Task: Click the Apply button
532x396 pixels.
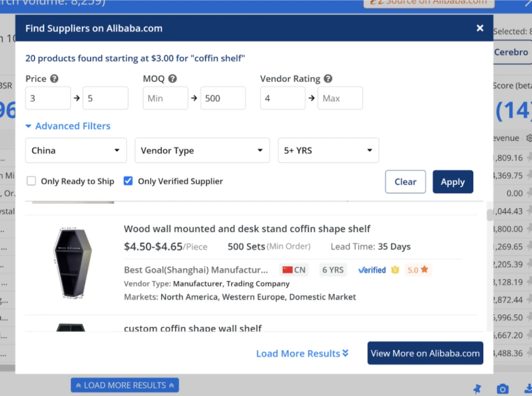Action: pyautogui.click(x=453, y=182)
